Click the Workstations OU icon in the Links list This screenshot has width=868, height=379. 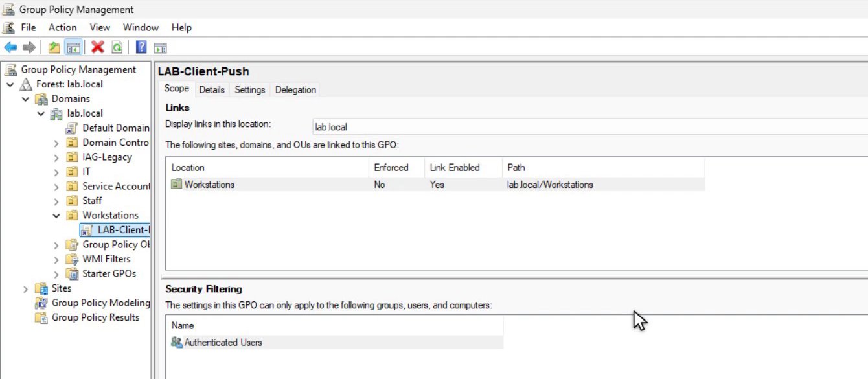tap(176, 185)
